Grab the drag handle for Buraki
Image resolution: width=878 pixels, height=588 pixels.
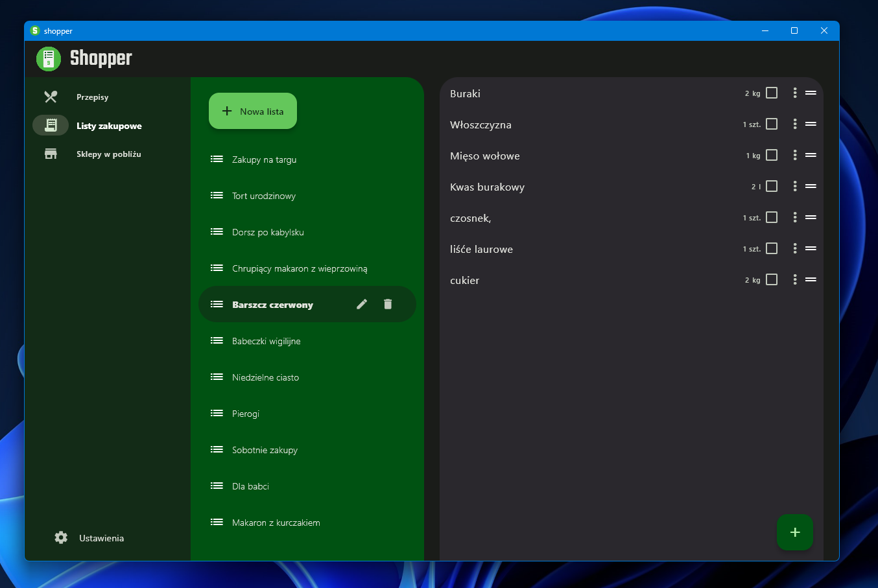coord(811,93)
